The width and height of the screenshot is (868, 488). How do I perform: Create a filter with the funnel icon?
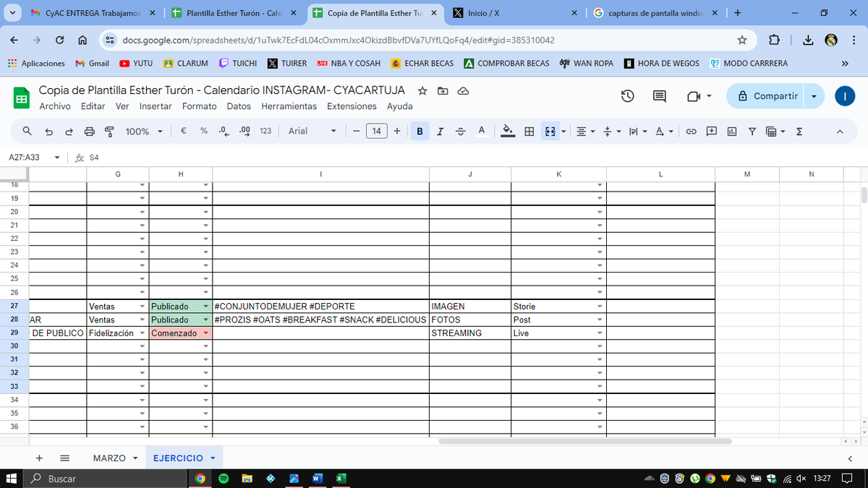(752, 132)
